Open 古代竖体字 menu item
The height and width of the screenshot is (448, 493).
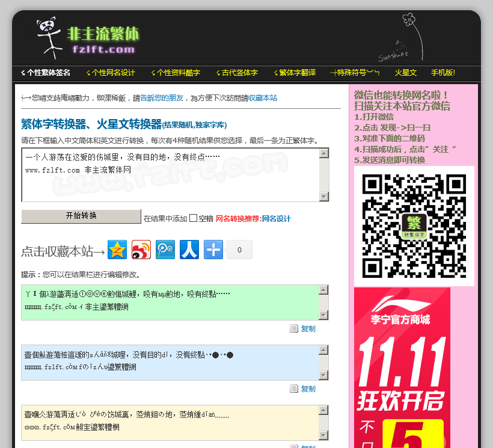coord(237,73)
